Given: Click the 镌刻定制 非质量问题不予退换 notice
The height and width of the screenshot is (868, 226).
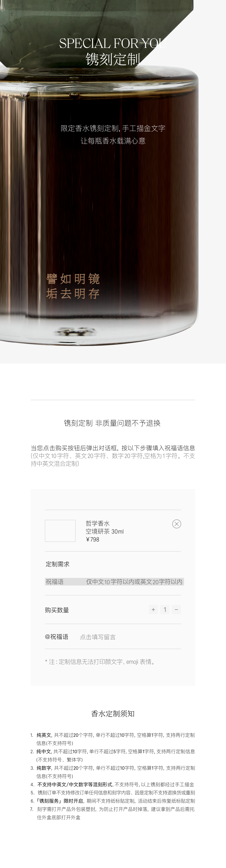Looking at the screenshot, I should pos(112,423).
